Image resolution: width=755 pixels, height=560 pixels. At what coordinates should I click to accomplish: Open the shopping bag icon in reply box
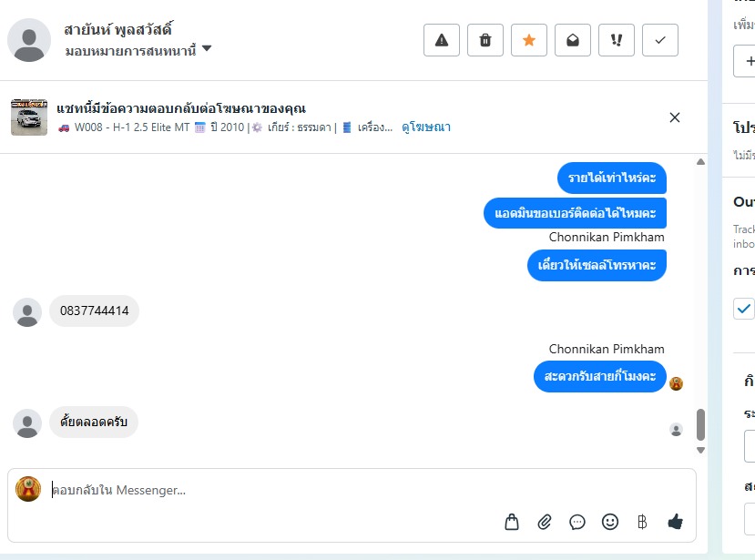click(x=512, y=522)
